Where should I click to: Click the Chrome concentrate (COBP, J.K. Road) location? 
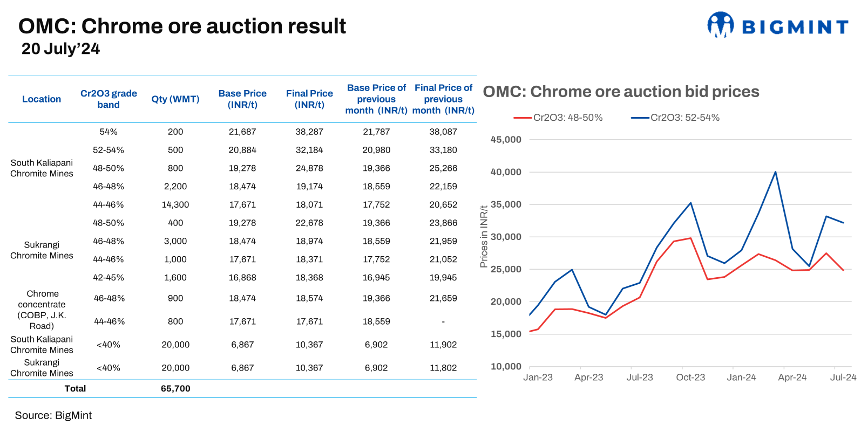(42, 310)
